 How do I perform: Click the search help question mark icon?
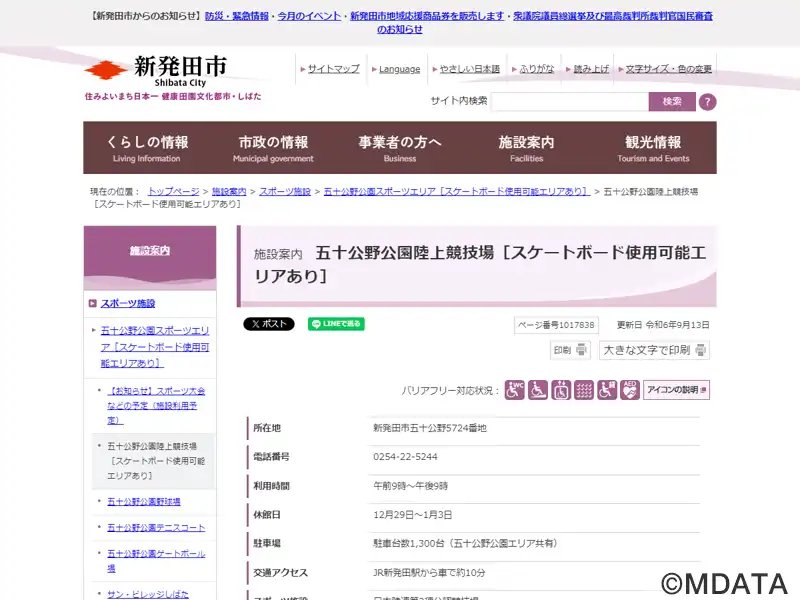click(707, 102)
